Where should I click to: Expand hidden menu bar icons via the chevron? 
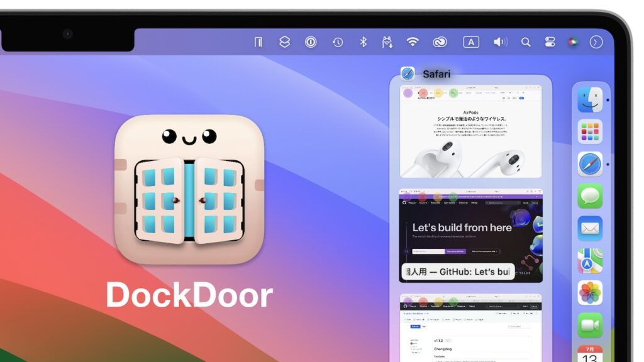pos(596,42)
